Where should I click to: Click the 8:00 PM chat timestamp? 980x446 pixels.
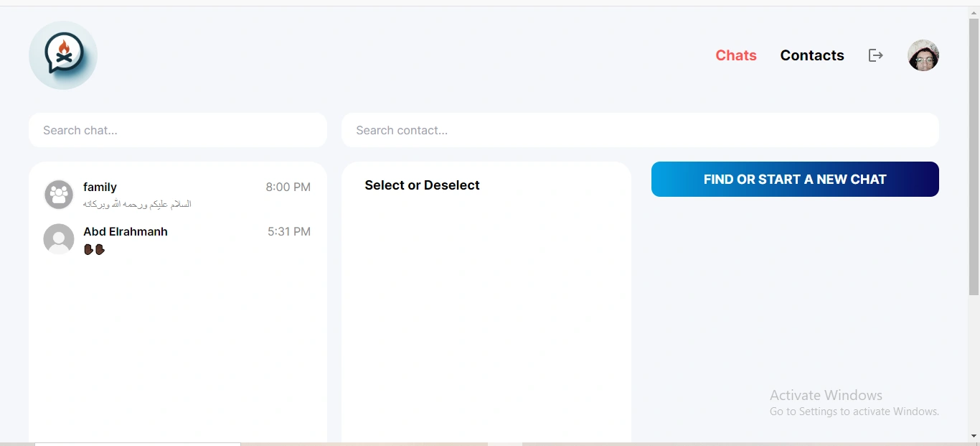point(288,187)
